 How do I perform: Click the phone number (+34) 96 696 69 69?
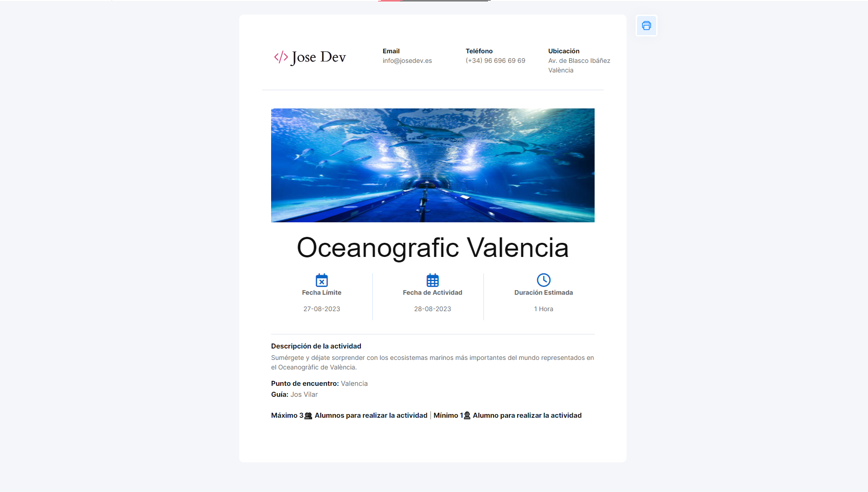495,61
